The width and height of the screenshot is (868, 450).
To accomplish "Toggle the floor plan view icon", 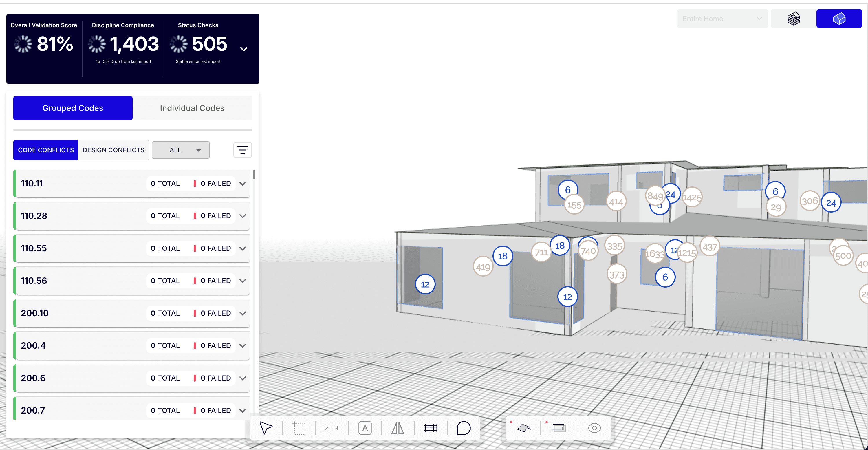I will pos(559,428).
